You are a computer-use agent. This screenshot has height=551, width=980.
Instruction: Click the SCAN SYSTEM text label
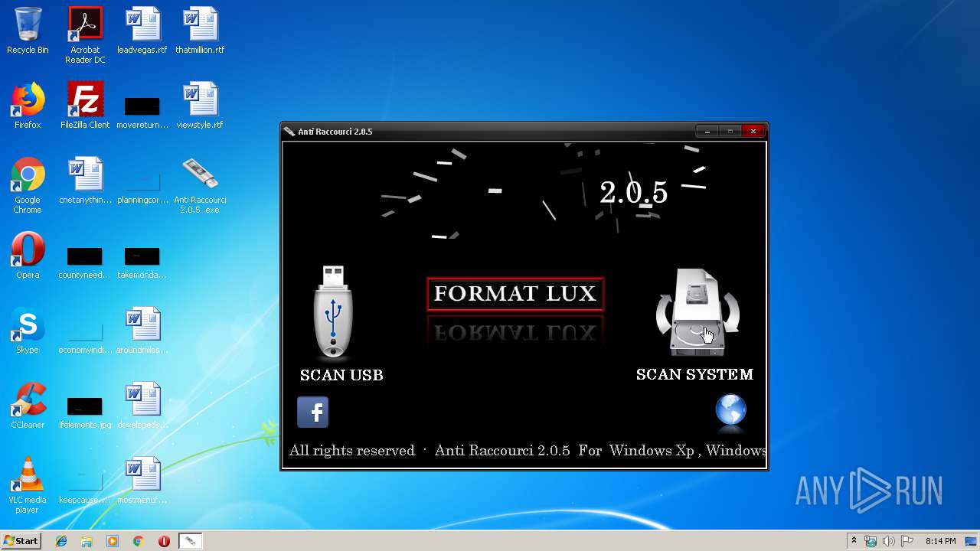pyautogui.click(x=694, y=374)
